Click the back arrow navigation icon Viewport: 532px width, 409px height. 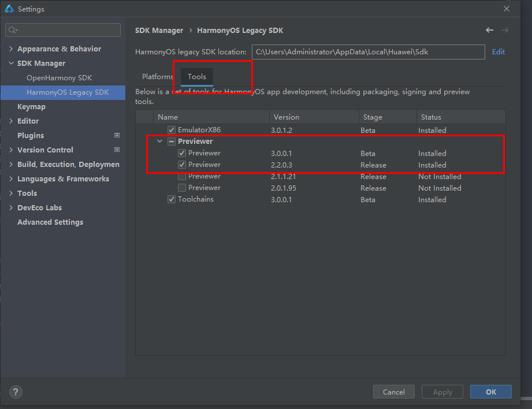[489, 30]
